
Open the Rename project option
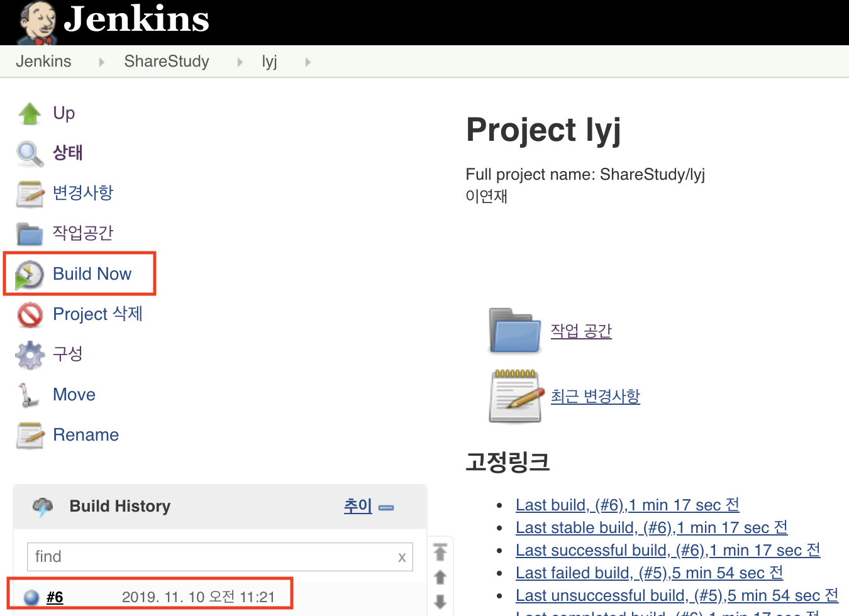86,435
